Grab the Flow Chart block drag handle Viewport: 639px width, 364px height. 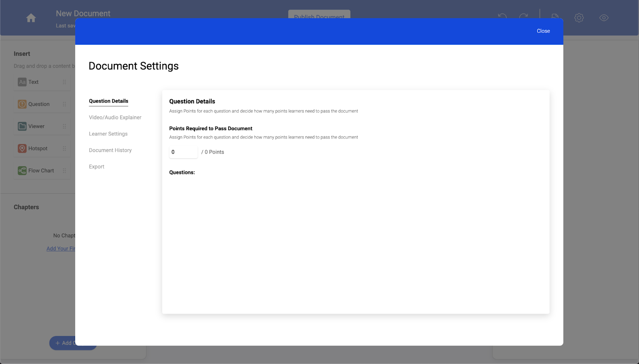pyautogui.click(x=64, y=171)
